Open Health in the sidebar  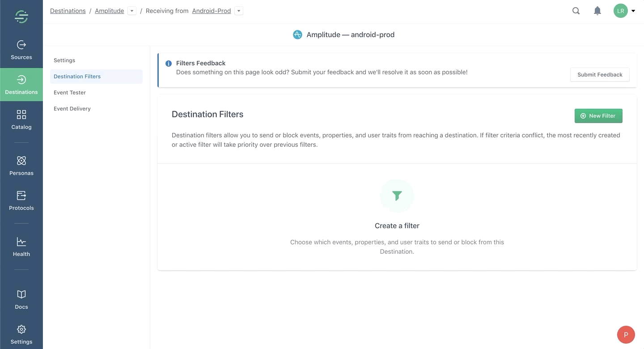[x=21, y=247]
